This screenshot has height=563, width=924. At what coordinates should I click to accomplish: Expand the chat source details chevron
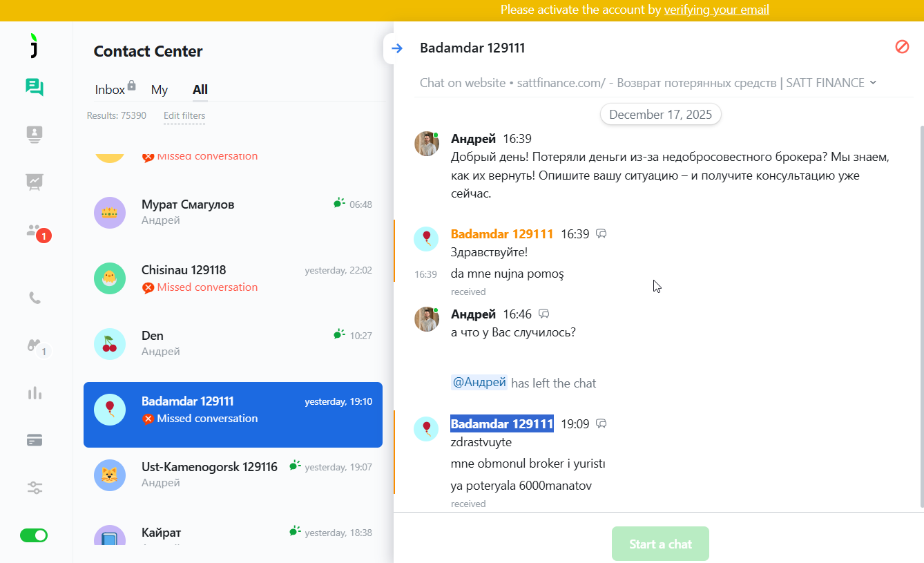coord(874,82)
